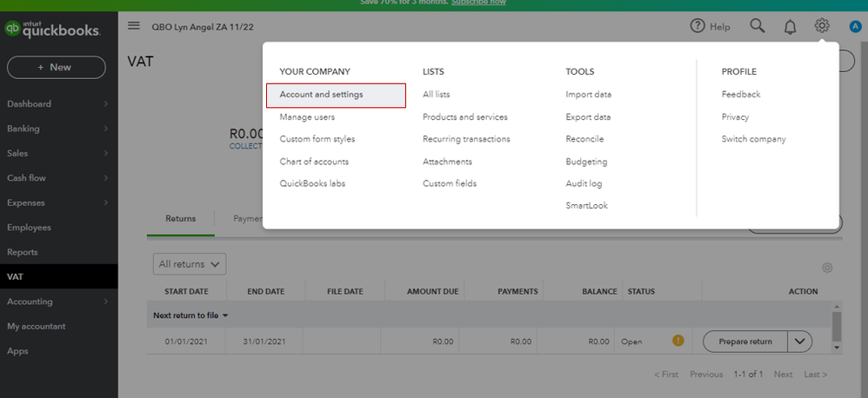Viewport: 868px width, 398px height.
Task: Expand the Banking sidebar chevron
Action: [105, 129]
